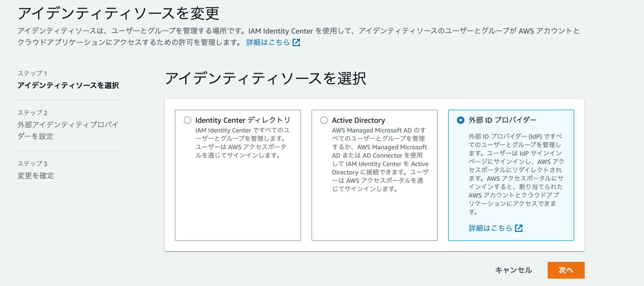The height and width of the screenshot is (286, 644).
Task: Go to ステップ 3 変更を確定
Action: click(x=36, y=176)
